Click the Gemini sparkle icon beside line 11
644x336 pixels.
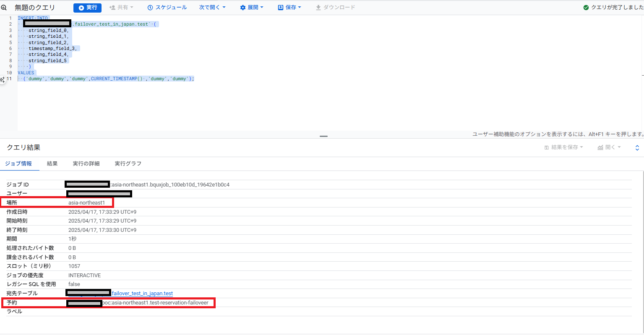coord(3,79)
